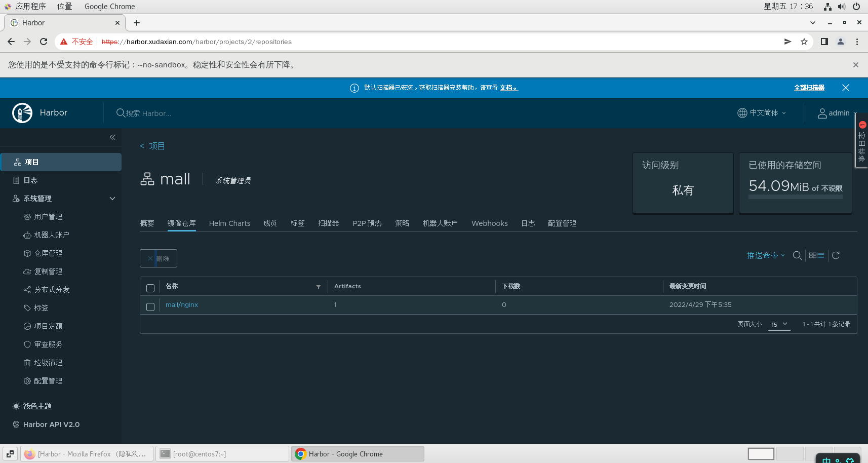Switch to the 扫描器 tab
This screenshot has width=868, height=463.
point(328,223)
